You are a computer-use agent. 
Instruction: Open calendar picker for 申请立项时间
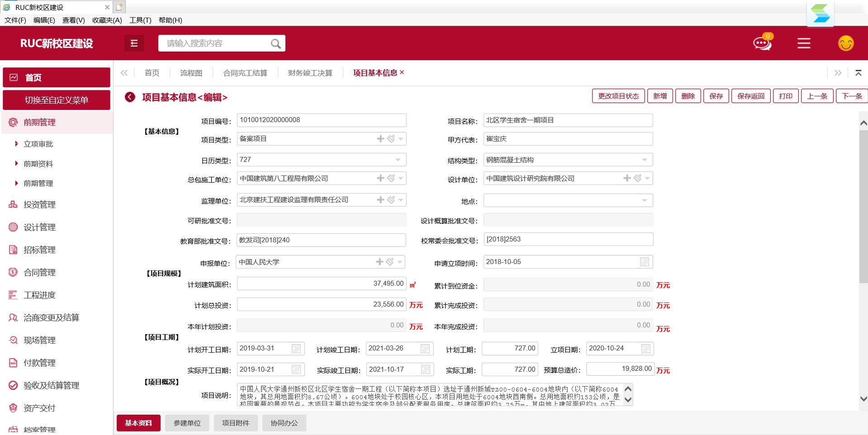[645, 262]
